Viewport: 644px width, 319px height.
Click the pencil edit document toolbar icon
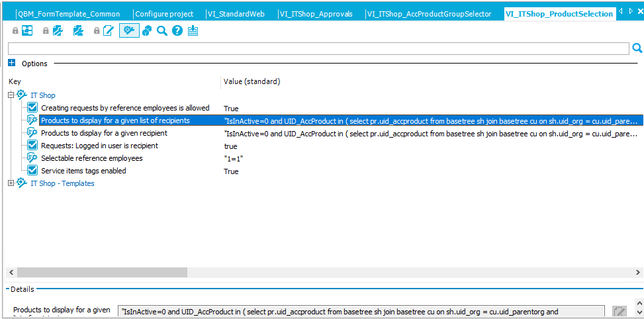coord(108,31)
